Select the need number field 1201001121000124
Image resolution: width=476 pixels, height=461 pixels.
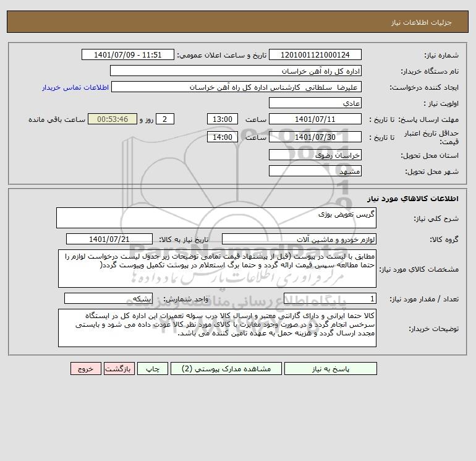(315, 54)
